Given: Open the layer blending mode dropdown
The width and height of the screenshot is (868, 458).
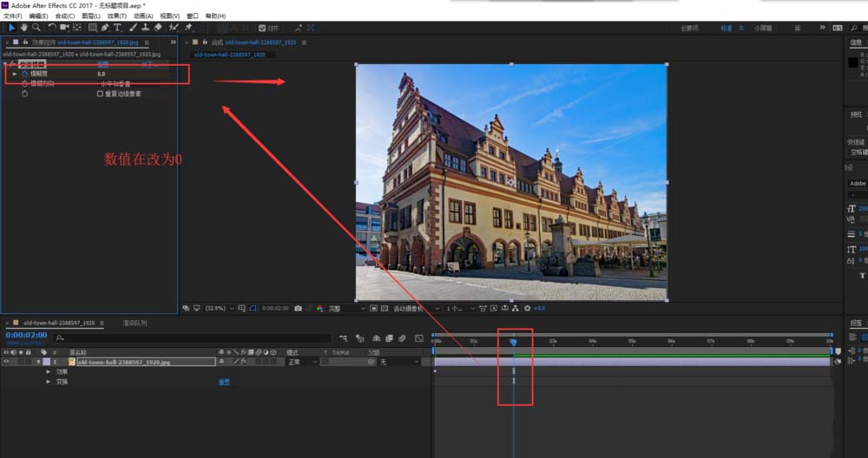Looking at the screenshot, I should (x=302, y=362).
